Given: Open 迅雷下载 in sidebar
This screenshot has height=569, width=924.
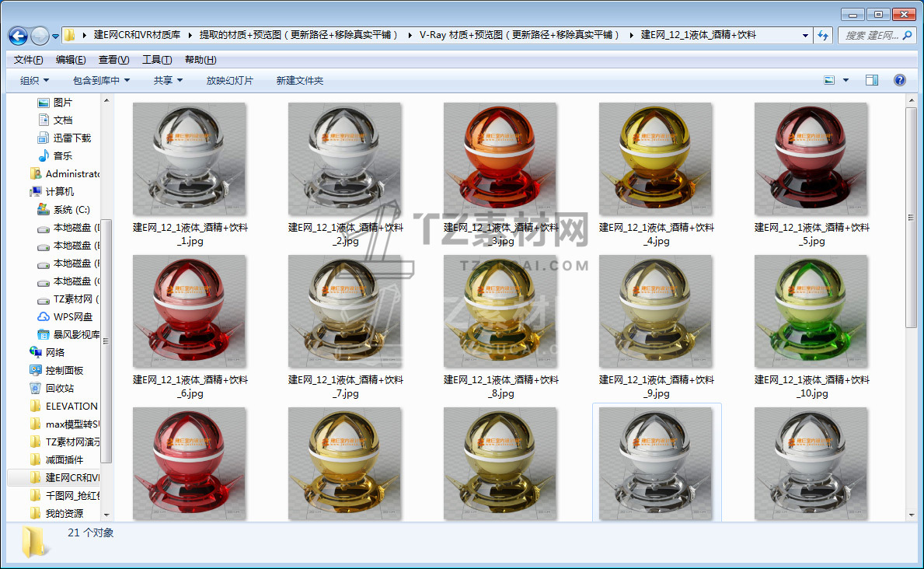Looking at the screenshot, I should (x=65, y=138).
